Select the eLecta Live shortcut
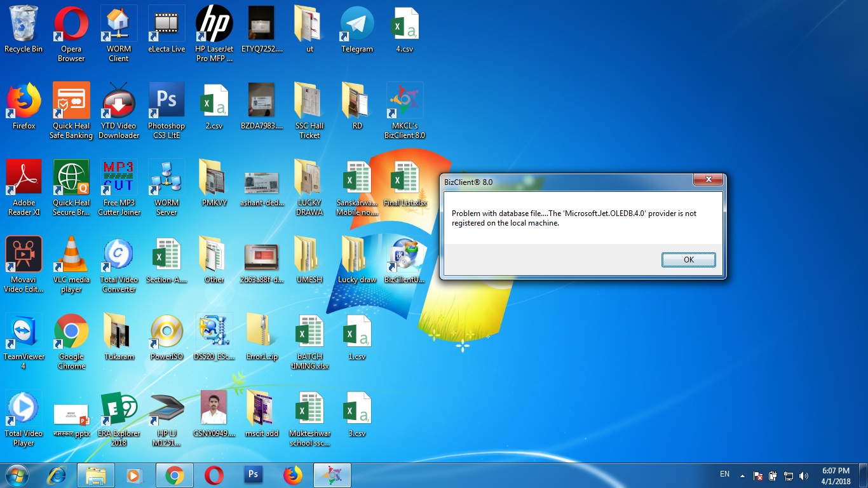The image size is (868, 488). coord(166,30)
